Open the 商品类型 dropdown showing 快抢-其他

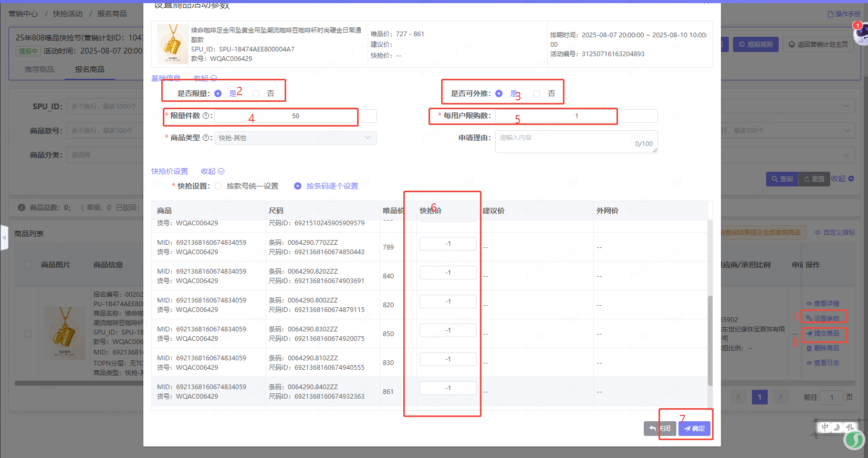295,138
